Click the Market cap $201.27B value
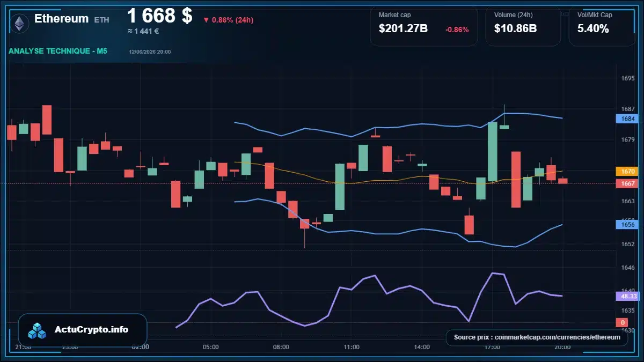The height and width of the screenshot is (362, 644). [x=403, y=29]
